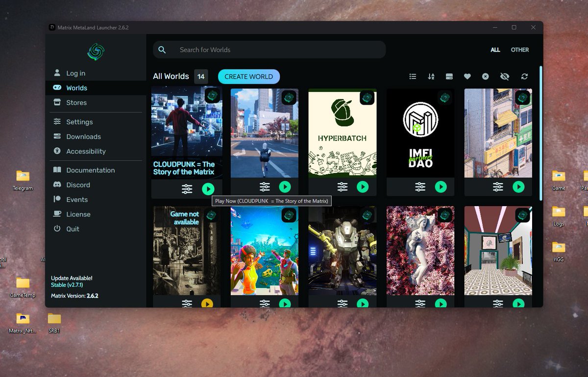Viewport: 588px width, 377px height.
Task: Open the Events page
Action: coord(96,200)
